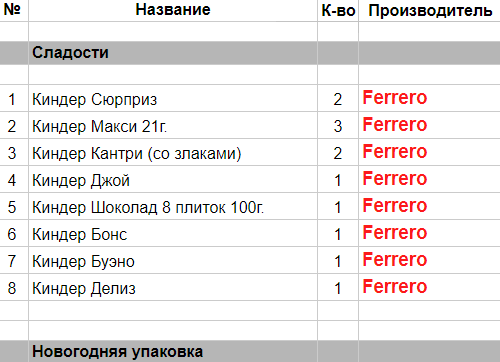Select row number 5 cell

click(12, 207)
